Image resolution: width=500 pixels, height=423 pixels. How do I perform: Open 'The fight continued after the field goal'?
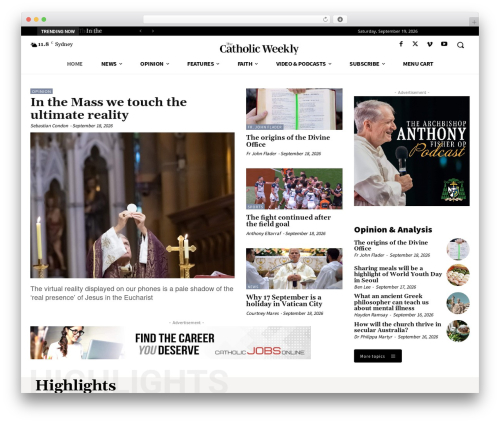point(288,221)
